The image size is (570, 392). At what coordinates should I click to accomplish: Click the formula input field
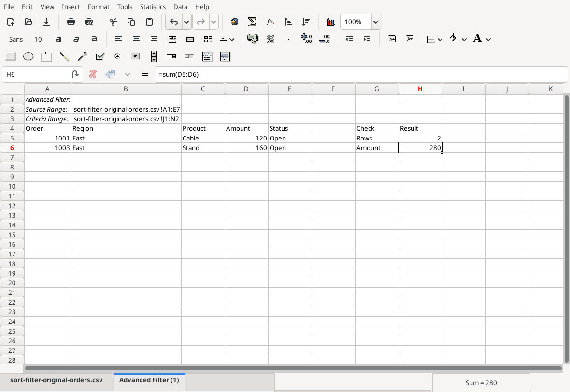coord(361,74)
